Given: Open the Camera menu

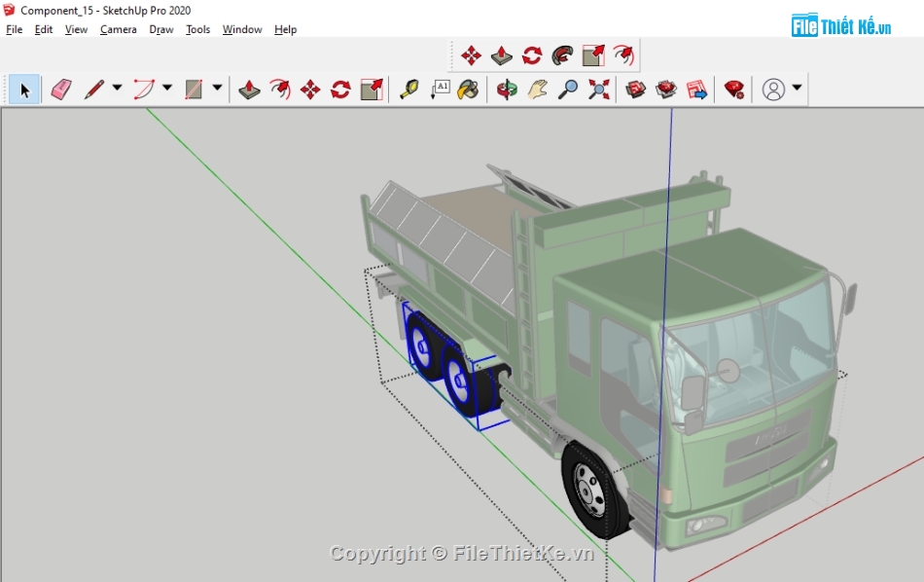Looking at the screenshot, I should [119, 29].
